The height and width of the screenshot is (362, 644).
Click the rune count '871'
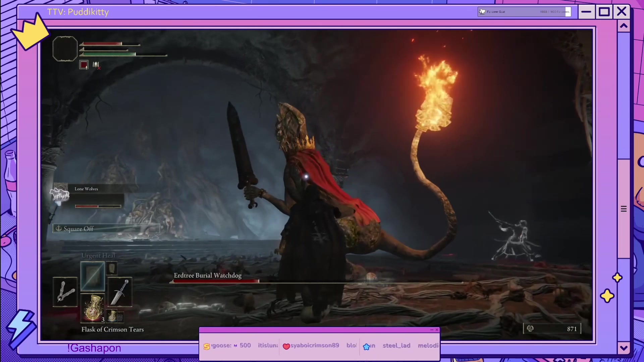click(x=572, y=329)
